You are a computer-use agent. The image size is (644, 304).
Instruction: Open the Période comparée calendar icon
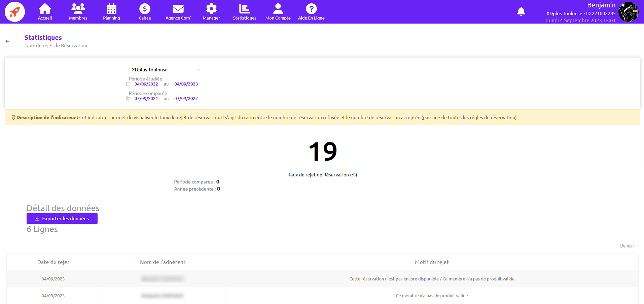[128, 99]
